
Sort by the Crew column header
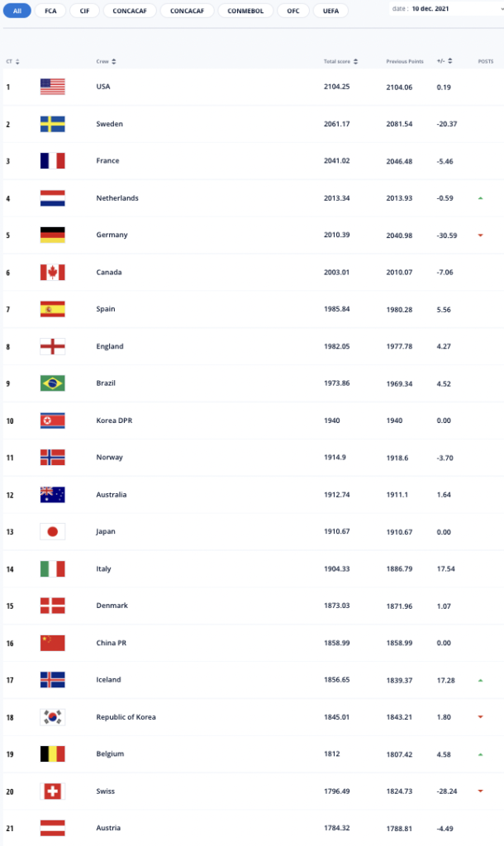tap(106, 61)
